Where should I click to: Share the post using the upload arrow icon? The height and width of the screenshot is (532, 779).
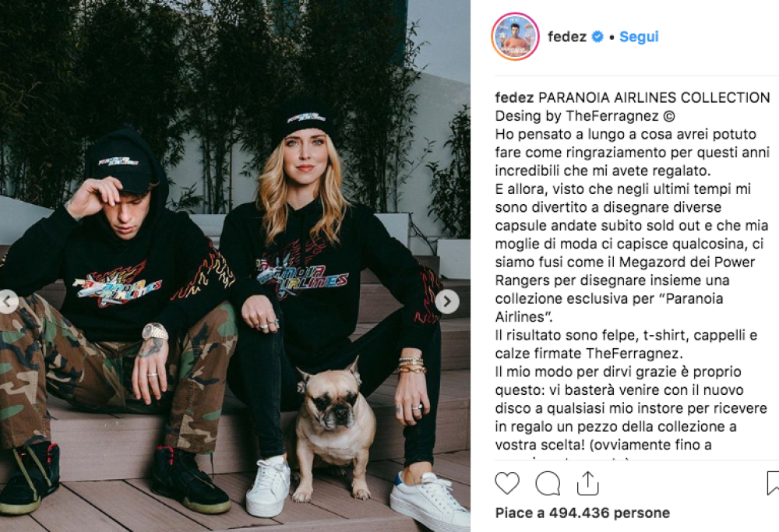point(587,483)
